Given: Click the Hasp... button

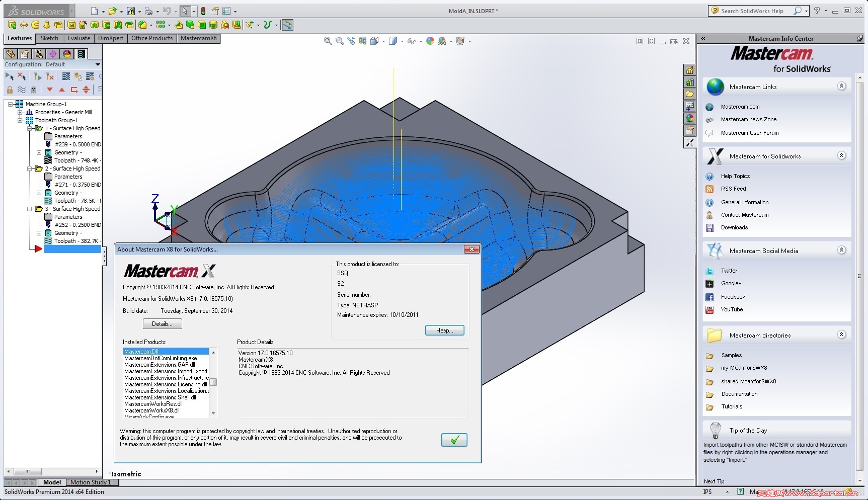Looking at the screenshot, I should tap(444, 330).
